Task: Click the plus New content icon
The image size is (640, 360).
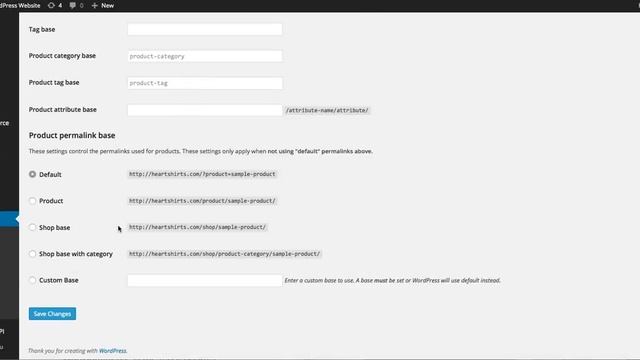Action: [95, 5]
